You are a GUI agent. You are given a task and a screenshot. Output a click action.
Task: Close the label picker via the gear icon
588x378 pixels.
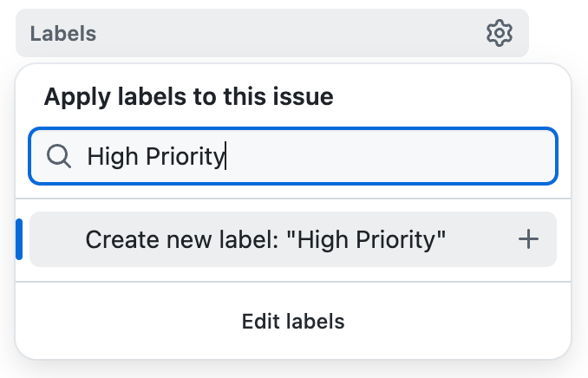(499, 34)
